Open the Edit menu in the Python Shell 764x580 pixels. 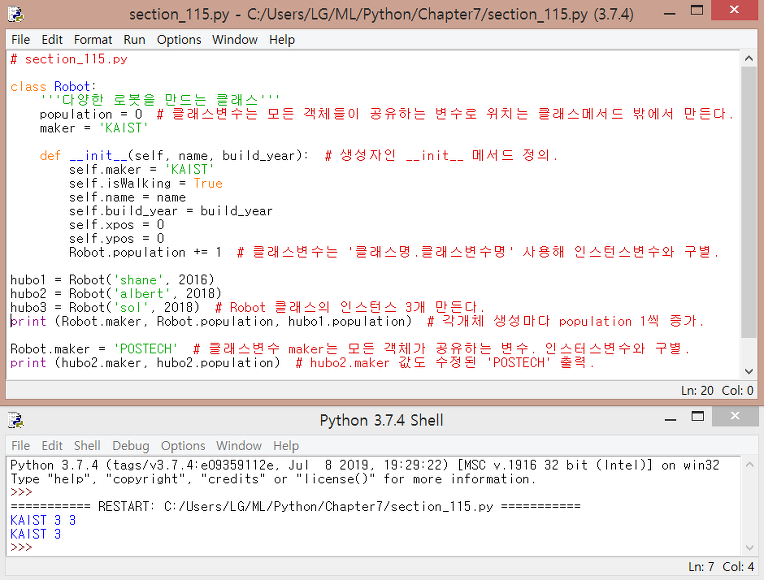(52, 445)
